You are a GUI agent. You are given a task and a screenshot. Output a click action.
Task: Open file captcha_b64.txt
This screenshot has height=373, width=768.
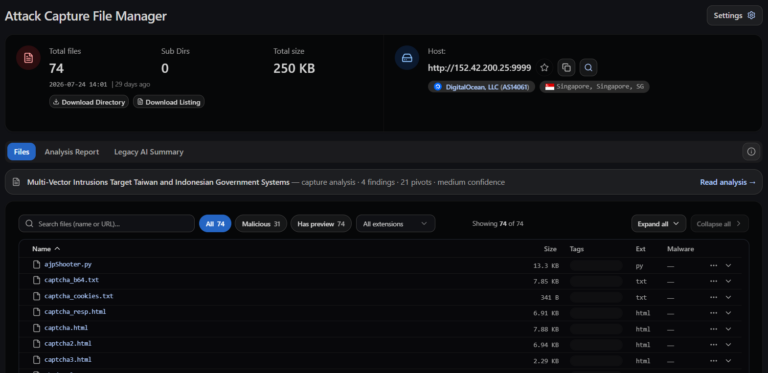click(x=72, y=280)
